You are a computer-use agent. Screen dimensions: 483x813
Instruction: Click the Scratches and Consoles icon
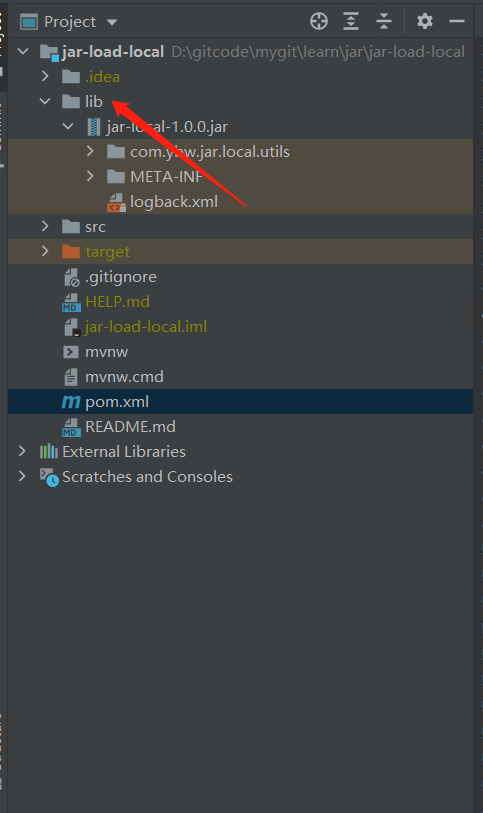(x=49, y=477)
